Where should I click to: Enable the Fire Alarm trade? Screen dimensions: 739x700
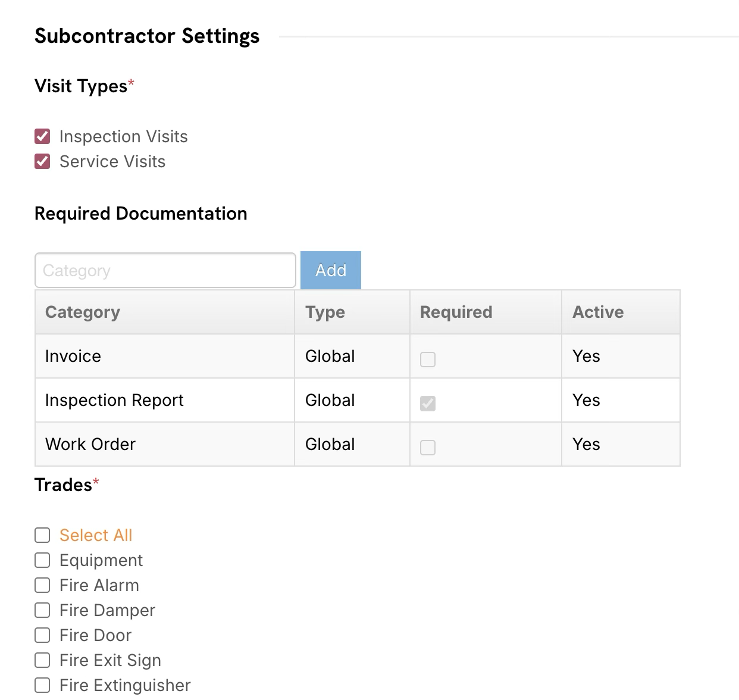[x=42, y=585]
